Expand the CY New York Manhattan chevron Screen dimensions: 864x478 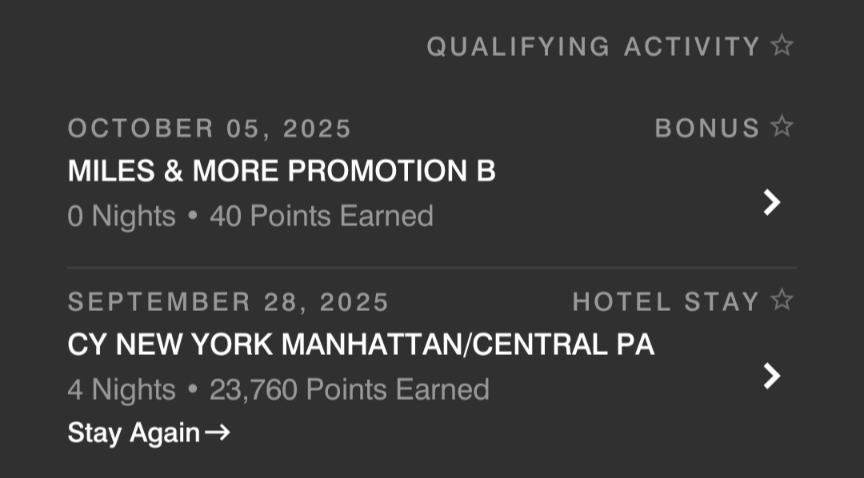click(x=771, y=376)
